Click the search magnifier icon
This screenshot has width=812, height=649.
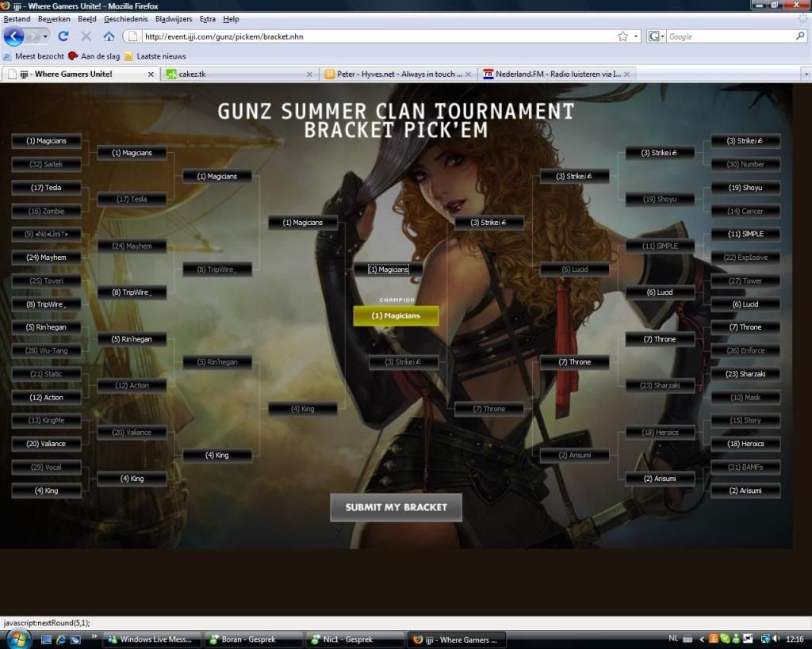tap(800, 36)
